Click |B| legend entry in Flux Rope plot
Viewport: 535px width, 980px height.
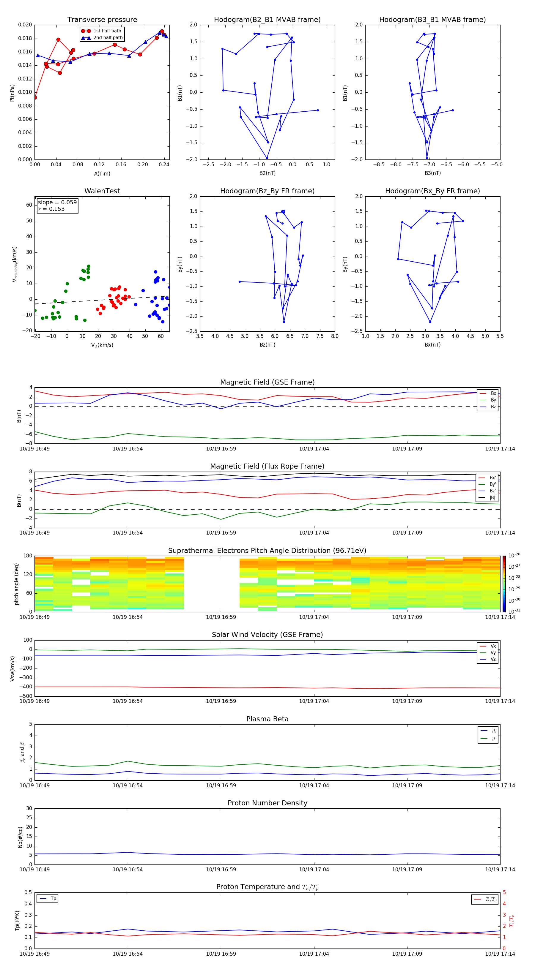click(x=487, y=498)
